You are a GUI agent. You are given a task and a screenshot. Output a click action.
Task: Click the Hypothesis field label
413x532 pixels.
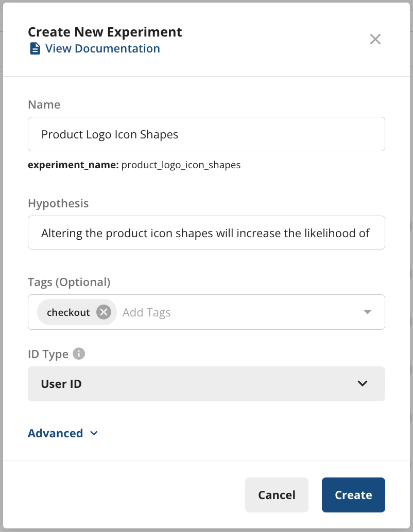(58, 204)
